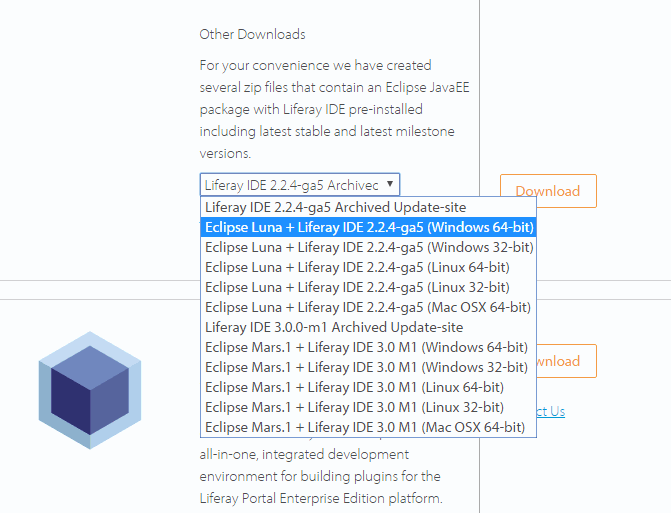671x513 pixels.
Task: Click the lower Download button partly hidden by list
Action: (566, 361)
